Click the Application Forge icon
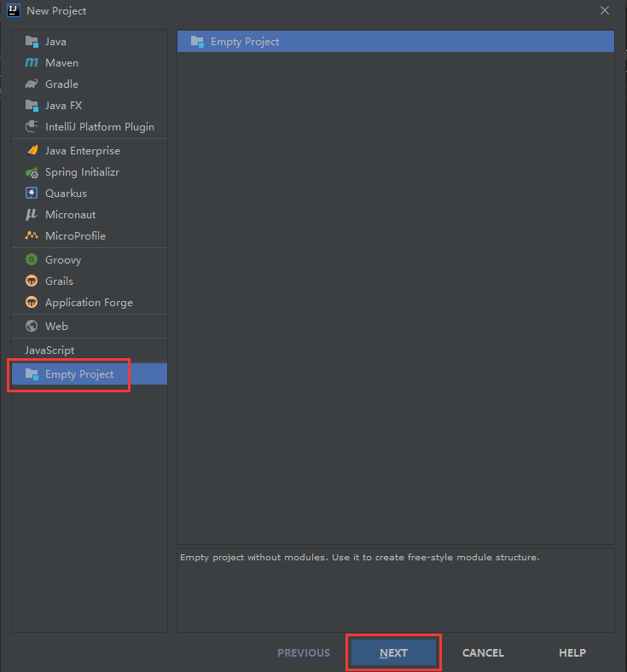The width and height of the screenshot is (627, 672). (x=32, y=302)
